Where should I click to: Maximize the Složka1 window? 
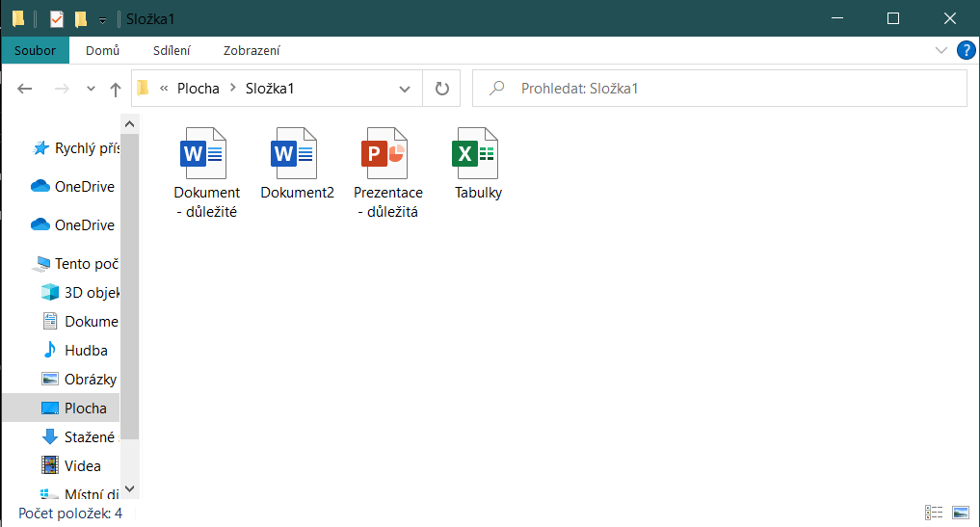click(x=893, y=18)
